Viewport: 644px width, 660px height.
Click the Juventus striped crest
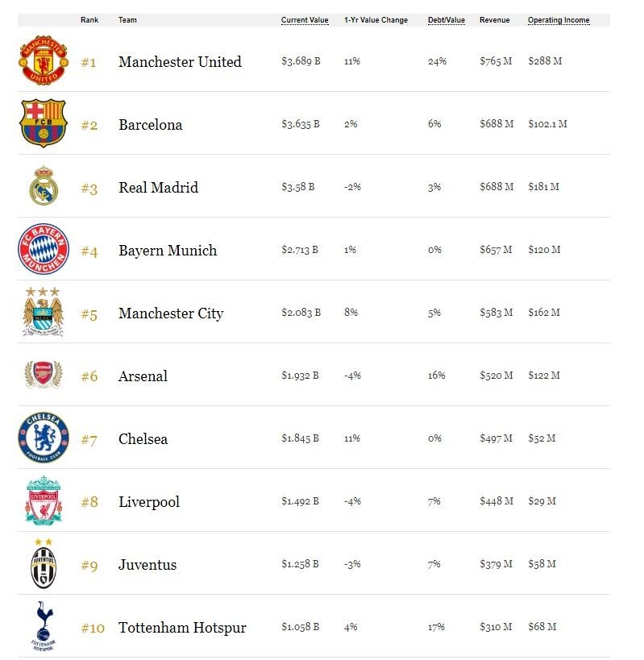(44, 563)
